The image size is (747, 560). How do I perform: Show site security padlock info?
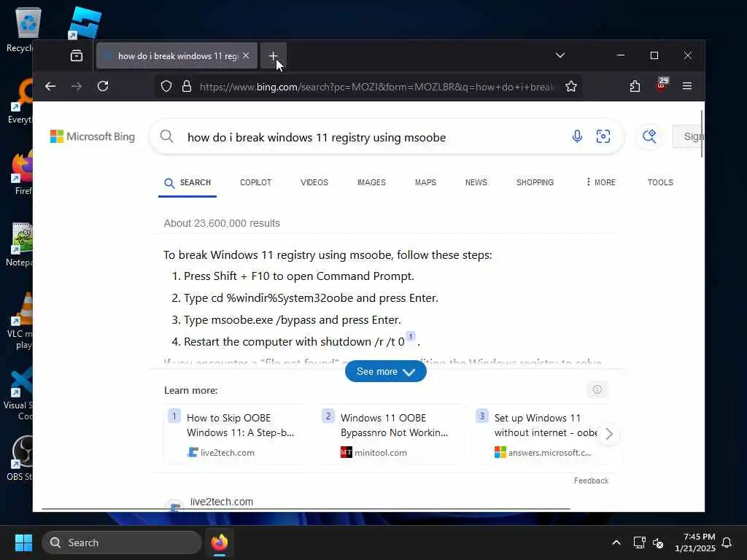point(187,86)
